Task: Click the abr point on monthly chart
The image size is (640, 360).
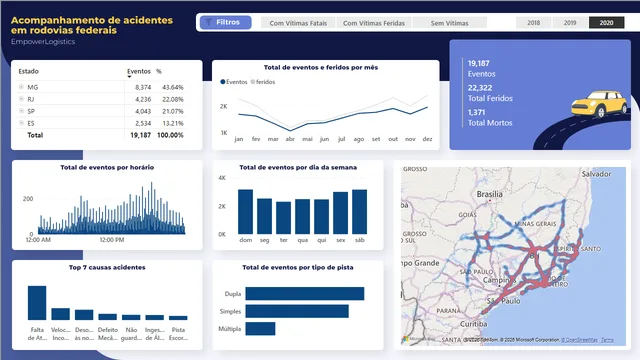Action: (290, 131)
